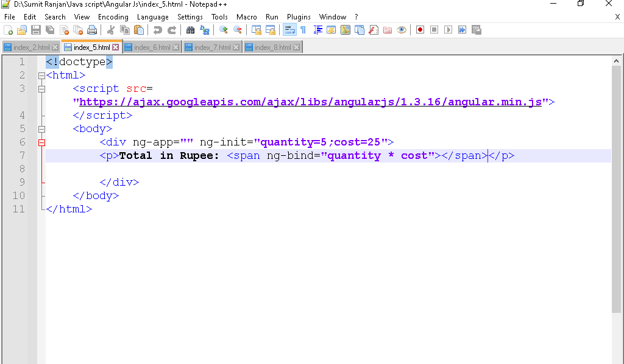Toggle the Word Wrap toolbar button

point(289,30)
